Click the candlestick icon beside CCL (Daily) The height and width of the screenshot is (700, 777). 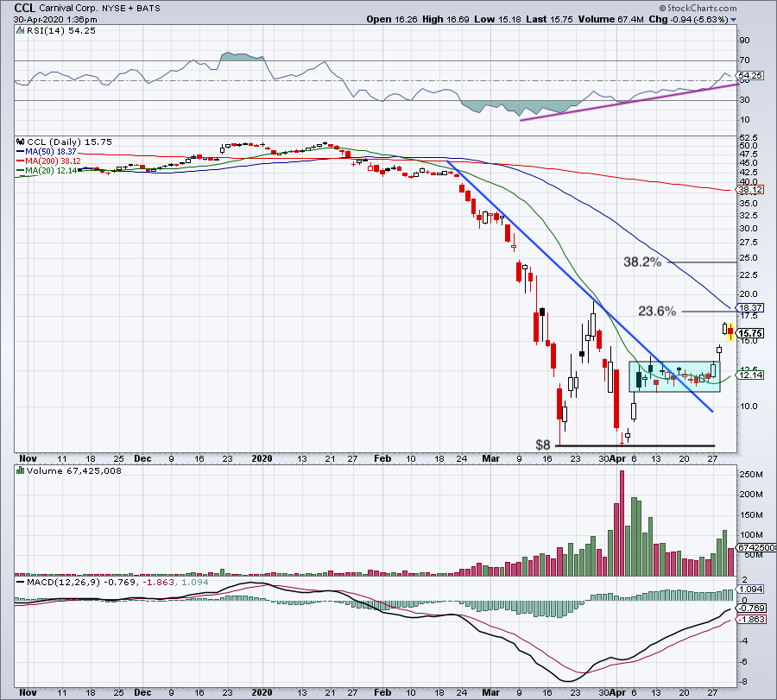(x=21, y=142)
